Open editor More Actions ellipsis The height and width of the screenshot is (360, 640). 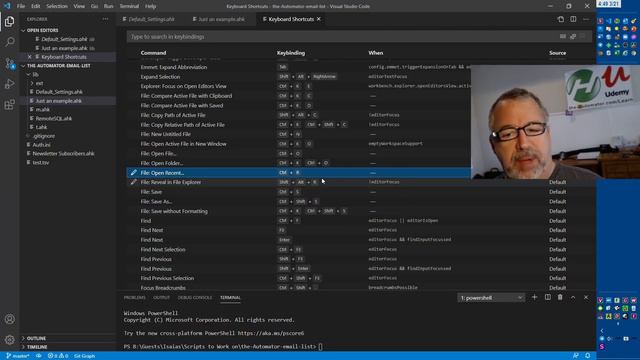[586, 19]
